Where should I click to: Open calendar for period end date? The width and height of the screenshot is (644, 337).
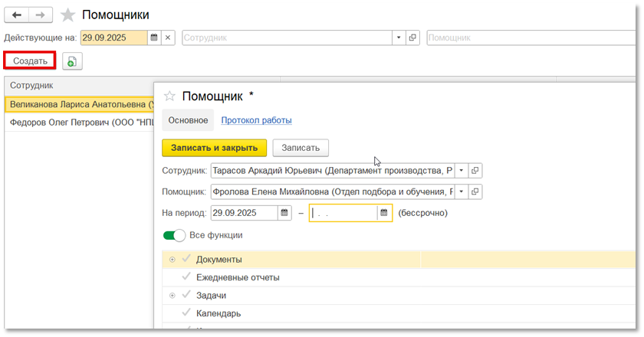point(384,213)
